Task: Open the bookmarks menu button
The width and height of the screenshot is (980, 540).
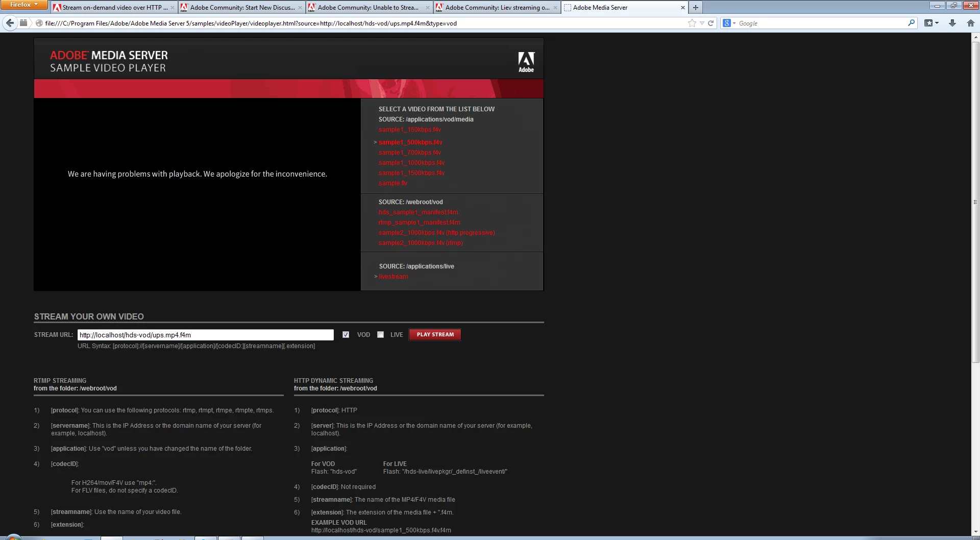Action: pos(932,23)
